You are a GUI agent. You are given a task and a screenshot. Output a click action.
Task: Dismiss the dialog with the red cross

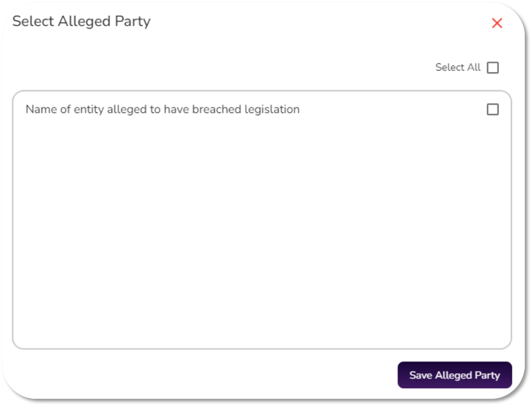point(497,23)
